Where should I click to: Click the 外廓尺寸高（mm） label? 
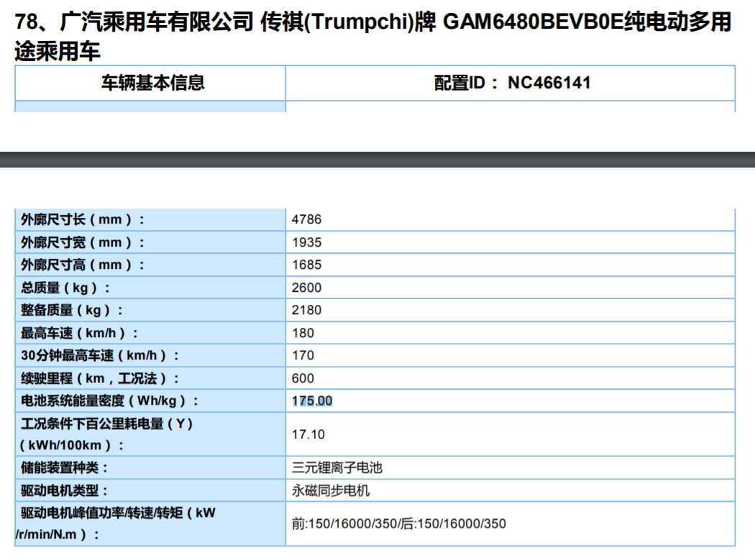tap(83, 265)
